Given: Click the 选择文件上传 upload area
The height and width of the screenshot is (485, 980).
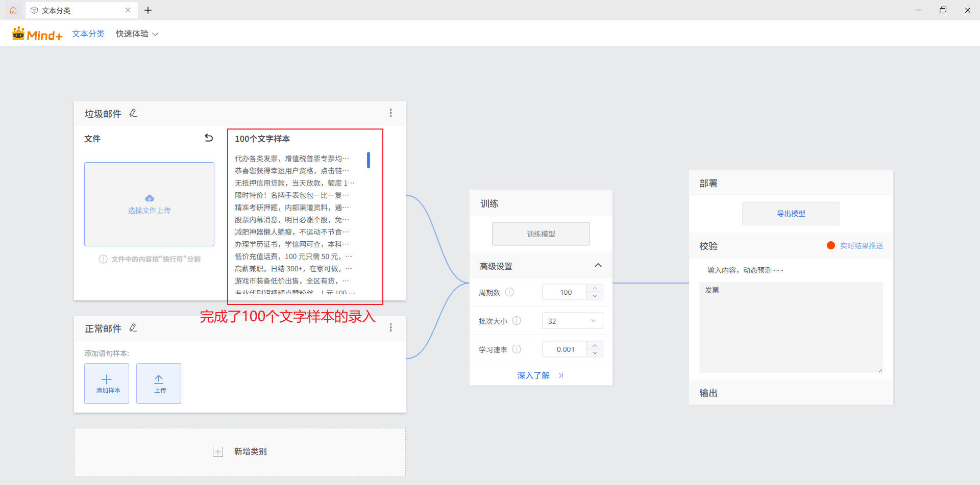Looking at the screenshot, I should pos(149,204).
